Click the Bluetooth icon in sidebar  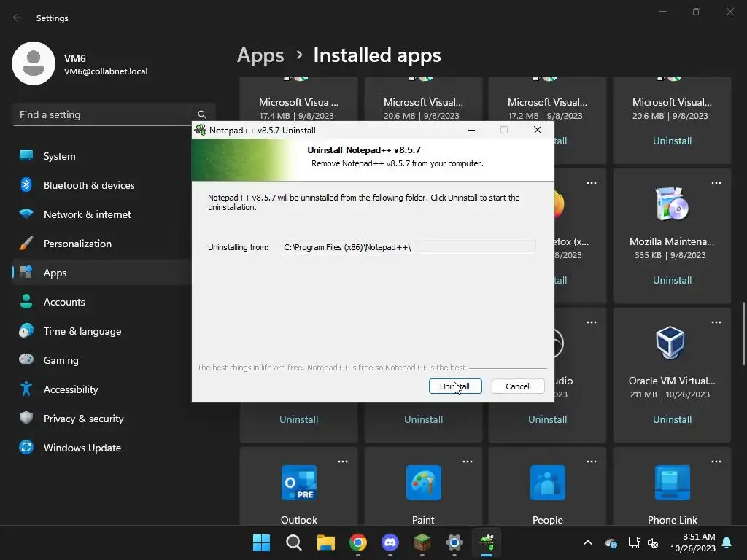click(26, 184)
